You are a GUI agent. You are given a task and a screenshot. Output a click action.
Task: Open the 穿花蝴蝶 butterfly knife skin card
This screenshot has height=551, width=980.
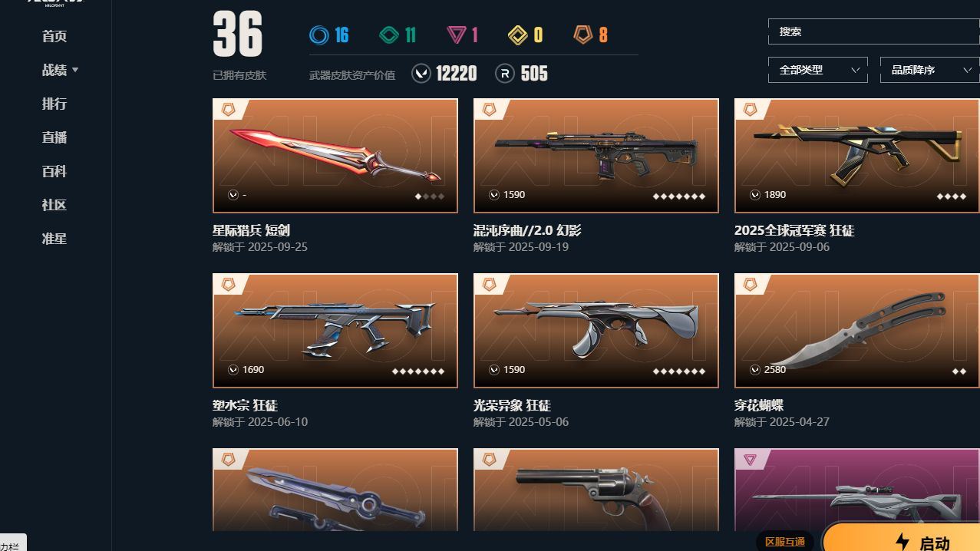pyautogui.click(x=857, y=331)
